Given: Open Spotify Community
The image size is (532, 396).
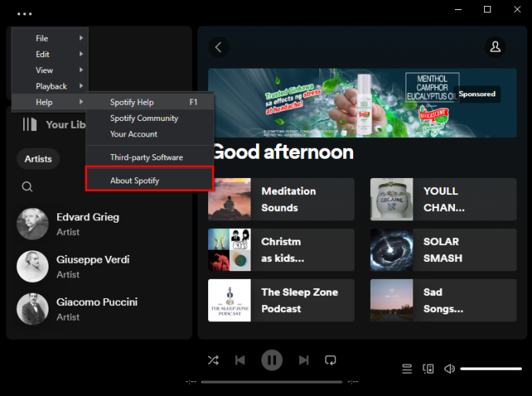Looking at the screenshot, I should pyautogui.click(x=150, y=118).
